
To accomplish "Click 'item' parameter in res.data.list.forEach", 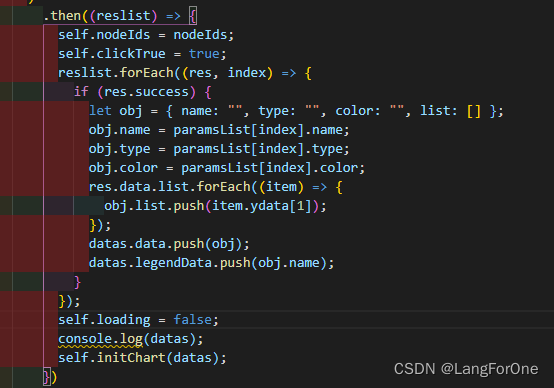I will click(281, 187).
